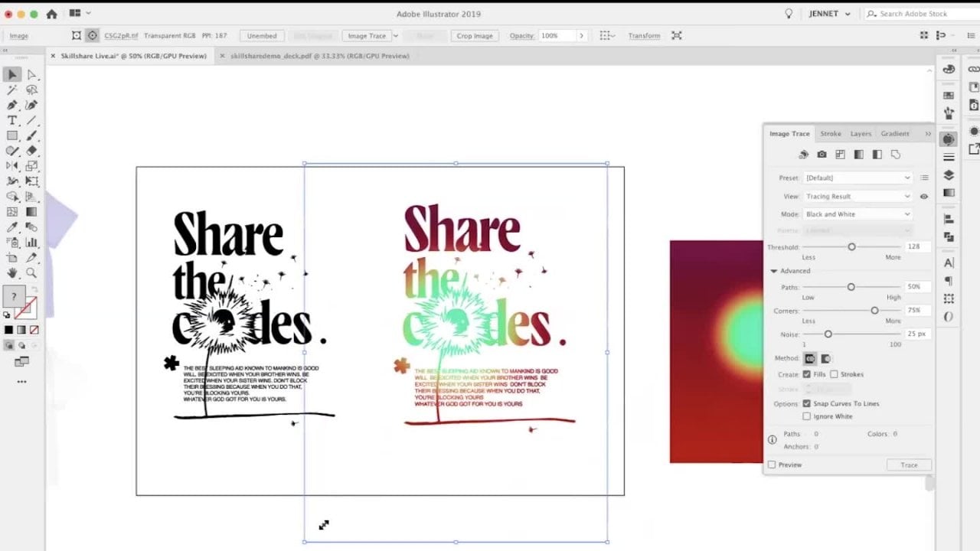Click the High Color camera preset icon
Image resolution: width=980 pixels, height=551 pixels.
tap(822, 155)
